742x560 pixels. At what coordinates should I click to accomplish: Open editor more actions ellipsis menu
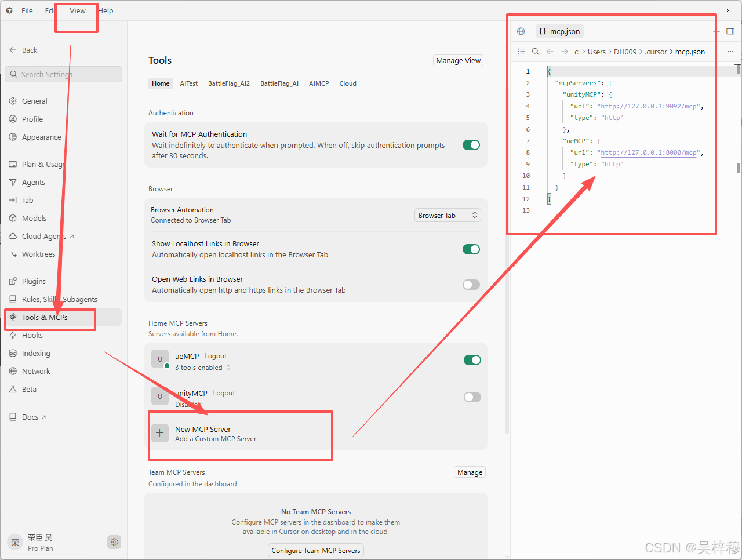click(x=730, y=52)
